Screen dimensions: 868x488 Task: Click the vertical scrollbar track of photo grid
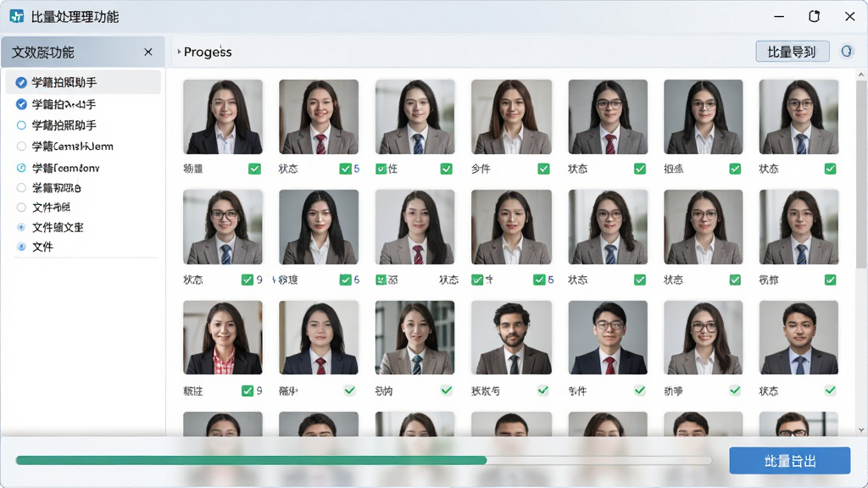point(861,252)
